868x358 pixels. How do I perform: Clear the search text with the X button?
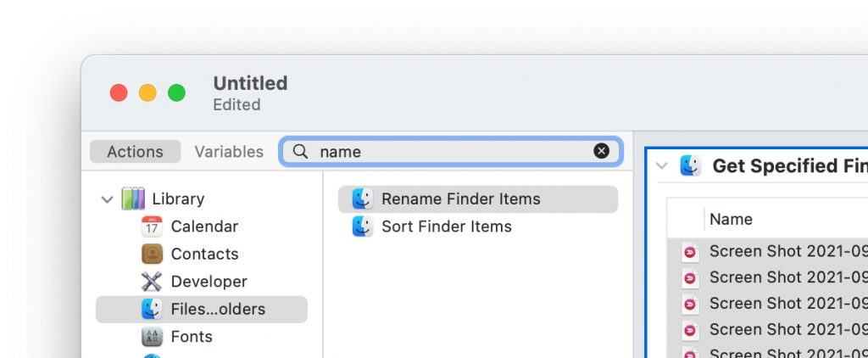point(601,151)
